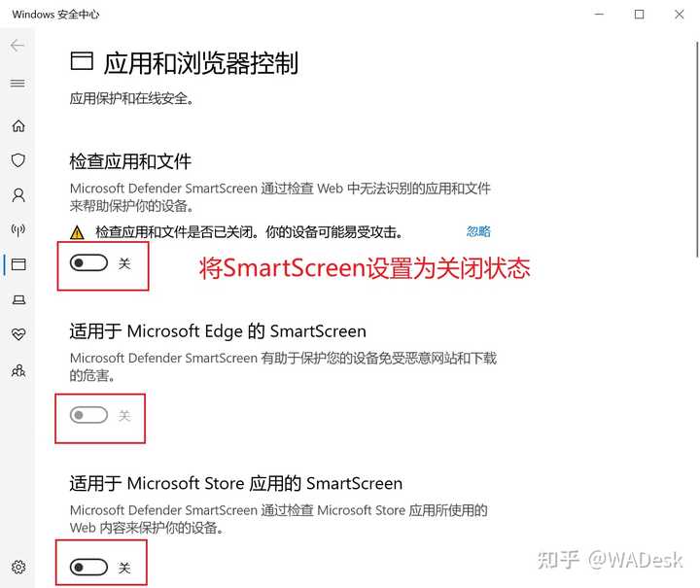Open Account protection person icon
Screen dimensions: 700x588
pyautogui.click(x=18, y=195)
